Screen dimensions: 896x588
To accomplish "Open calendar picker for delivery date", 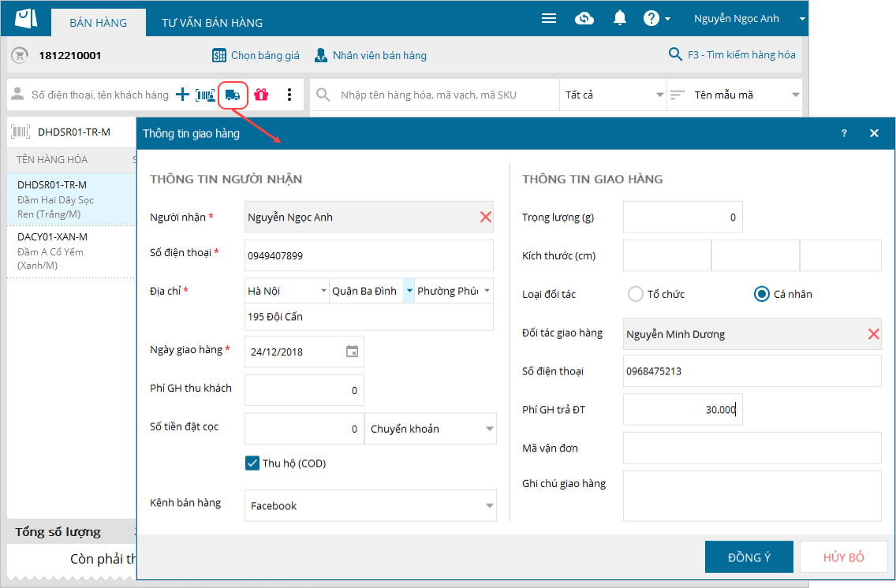I will point(353,352).
